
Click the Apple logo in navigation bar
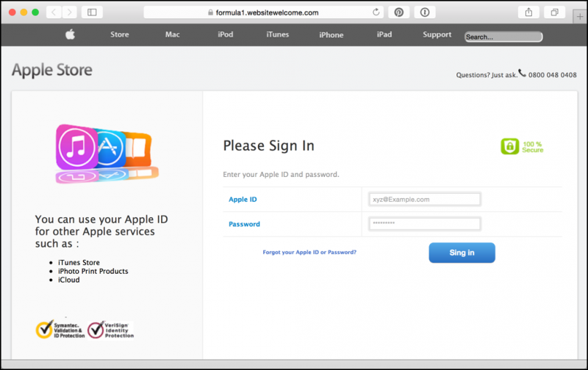tap(70, 35)
